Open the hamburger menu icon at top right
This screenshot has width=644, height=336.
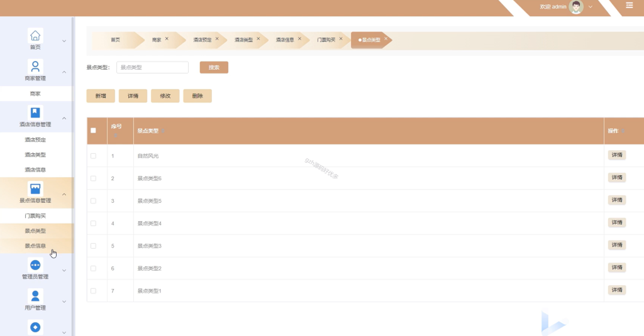(629, 5)
